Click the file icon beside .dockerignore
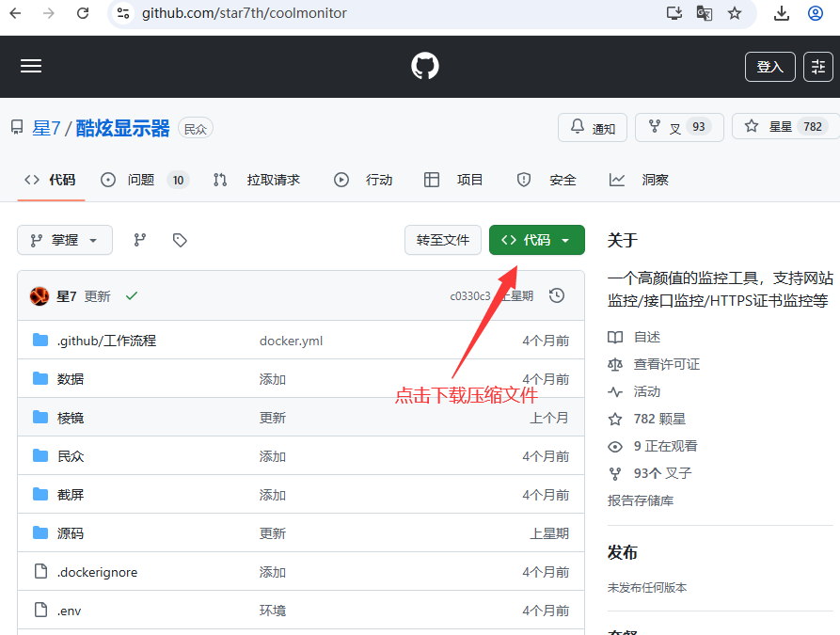This screenshot has width=840, height=635. (40, 571)
